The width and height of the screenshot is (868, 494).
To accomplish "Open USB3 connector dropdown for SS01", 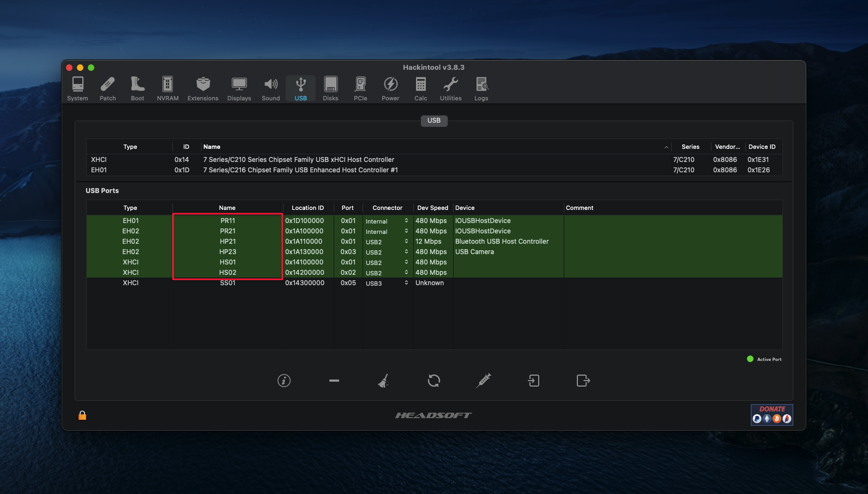I will coord(406,283).
